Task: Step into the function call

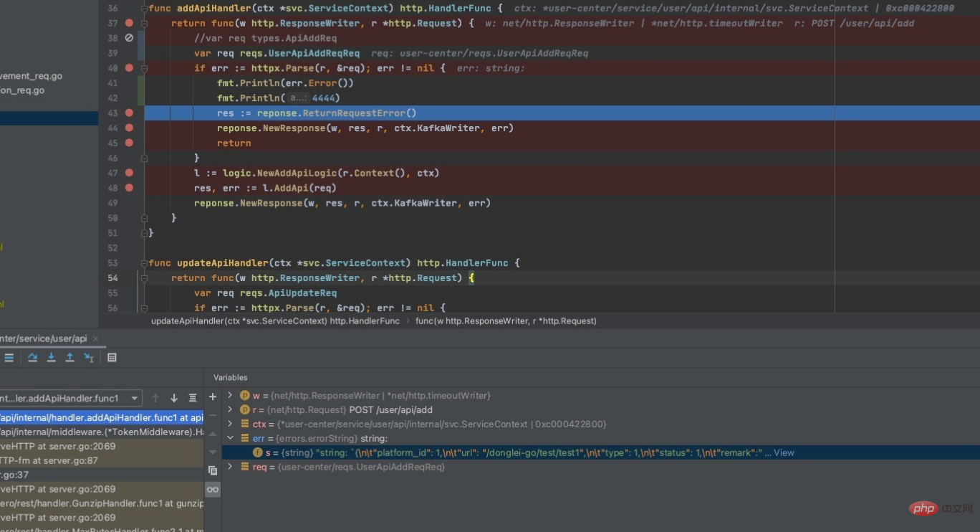Action: click(x=51, y=357)
